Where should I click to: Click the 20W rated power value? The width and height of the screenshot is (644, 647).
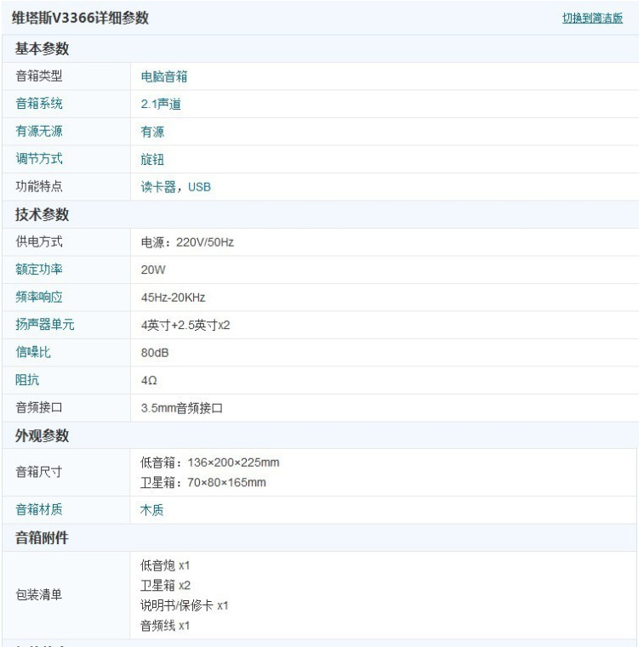click(x=153, y=270)
